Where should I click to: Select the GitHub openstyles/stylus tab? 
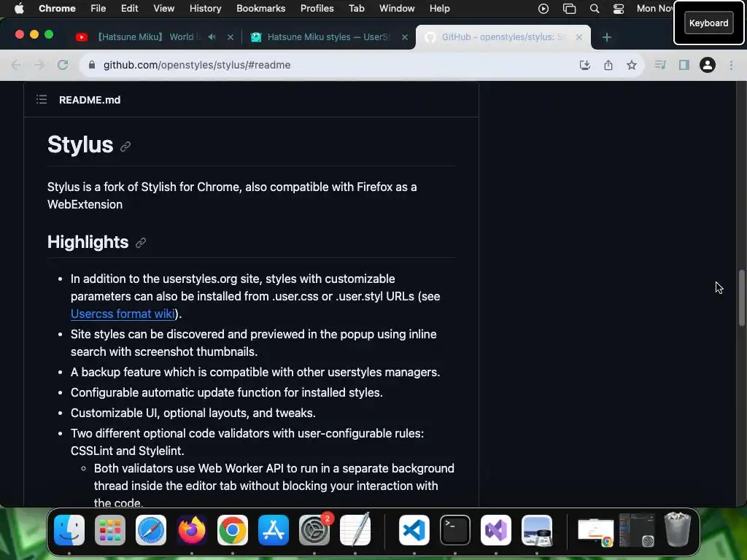tap(503, 36)
